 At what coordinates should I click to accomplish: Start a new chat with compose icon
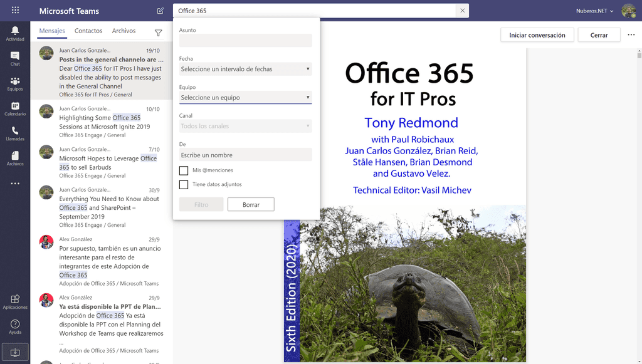pos(160,11)
